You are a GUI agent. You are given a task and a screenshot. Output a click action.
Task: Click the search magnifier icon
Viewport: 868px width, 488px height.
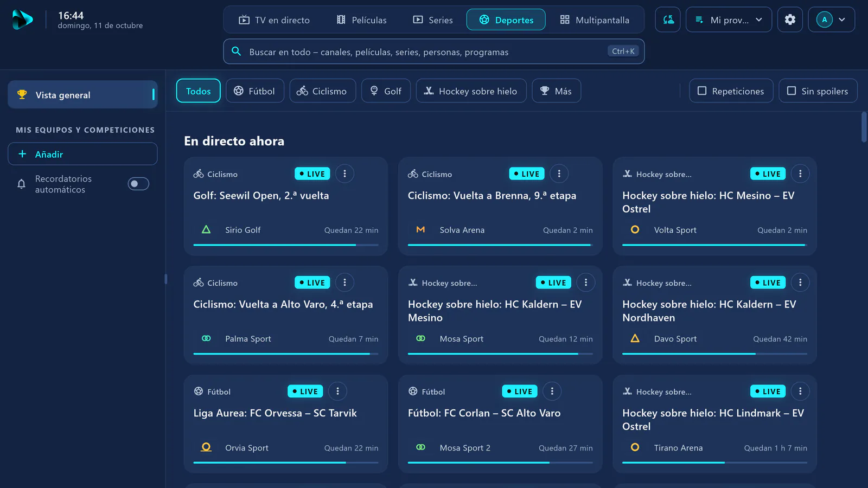[x=237, y=52]
